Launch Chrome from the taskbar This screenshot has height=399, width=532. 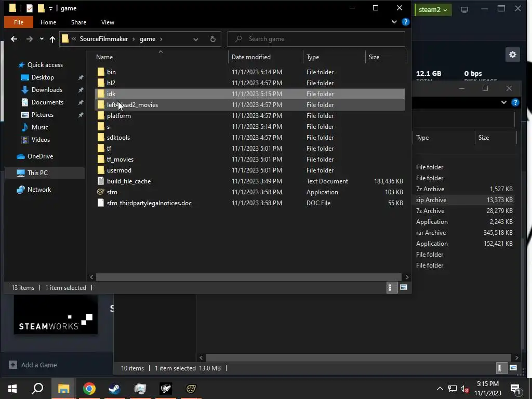tap(89, 389)
